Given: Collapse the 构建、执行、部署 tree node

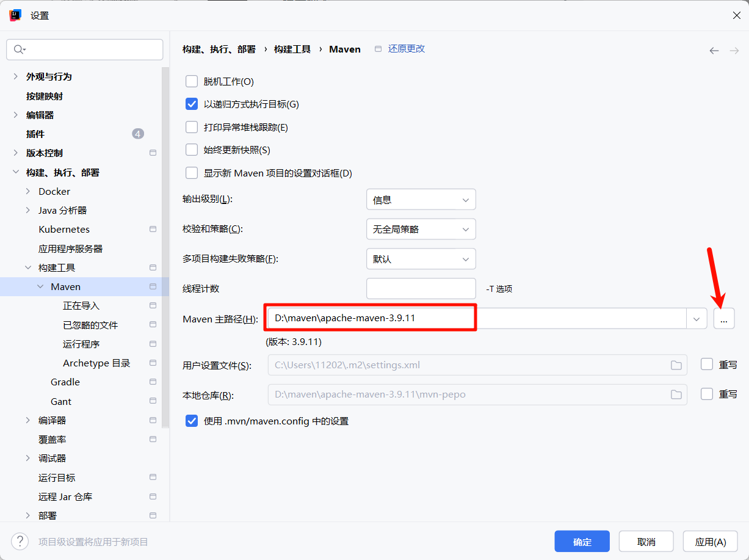Looking at the screenshot, I should click(x=15, y=173).
